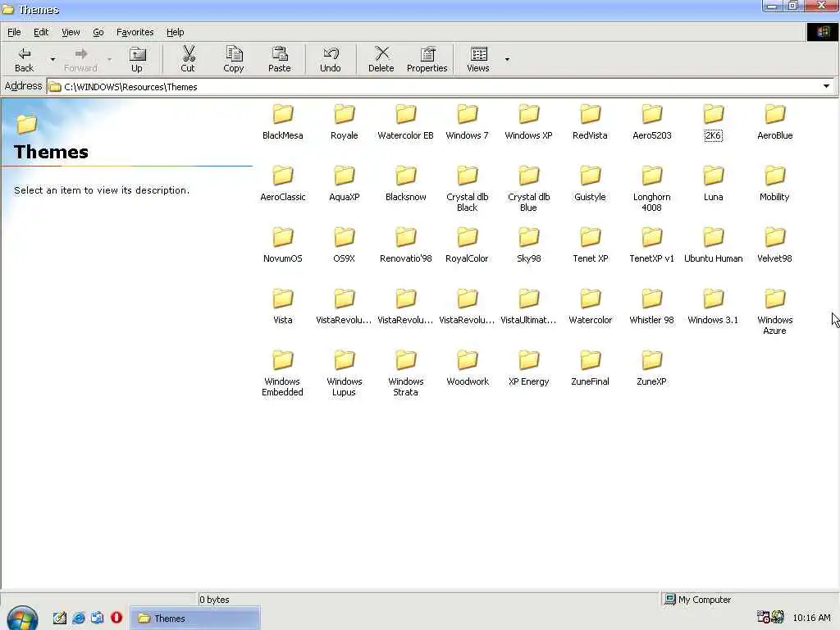Select the XP Energy folder
Viewport: 840px width, 630px height.
529,369
